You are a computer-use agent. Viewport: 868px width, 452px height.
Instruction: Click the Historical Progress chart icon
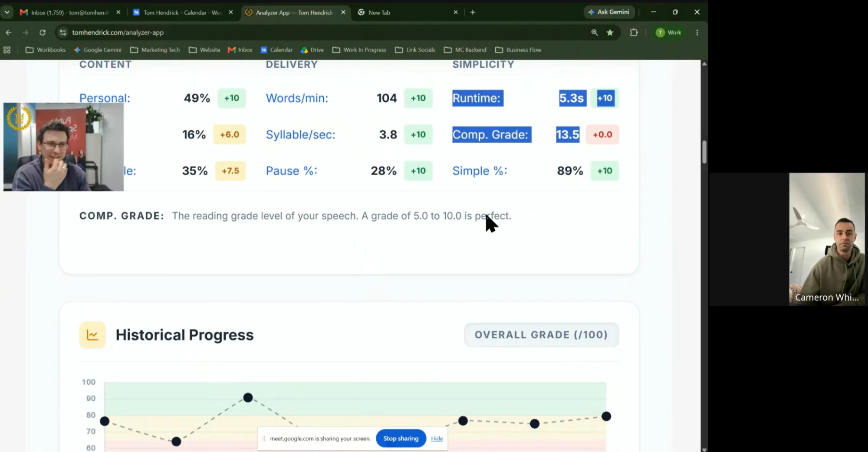click(92, 335)
